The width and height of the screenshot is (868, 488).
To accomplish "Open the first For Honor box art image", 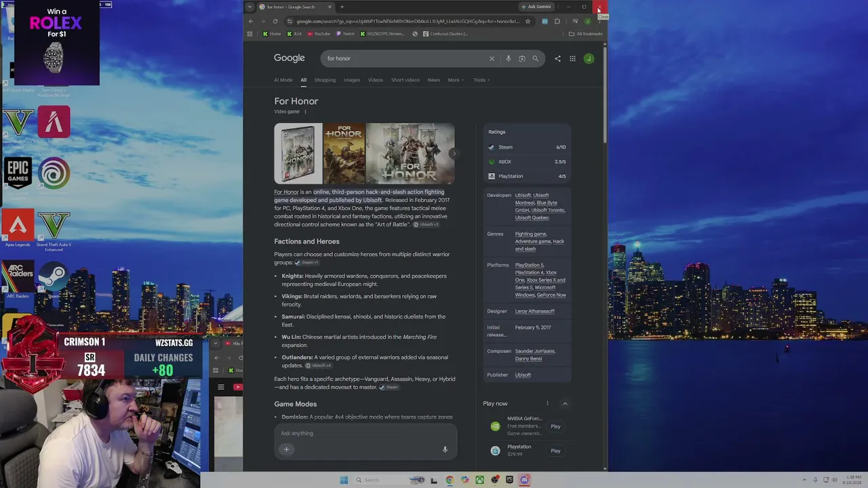I will (x=298, y=153).
